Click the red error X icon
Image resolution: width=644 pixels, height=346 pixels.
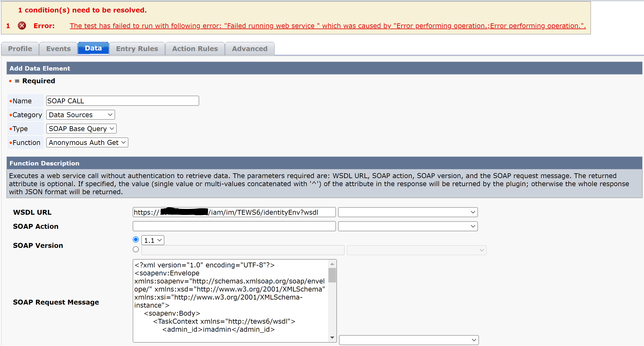coord(22,26)
